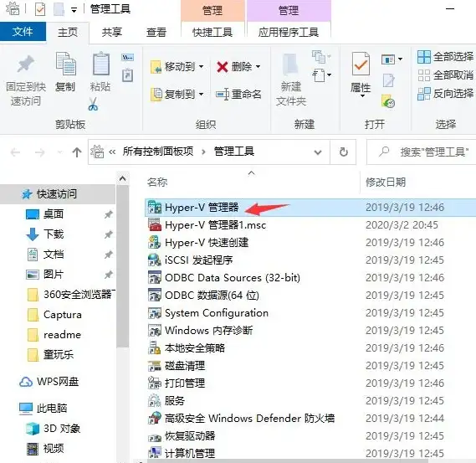Expand the Open button dropdown arrow

(x=401, y=59)
